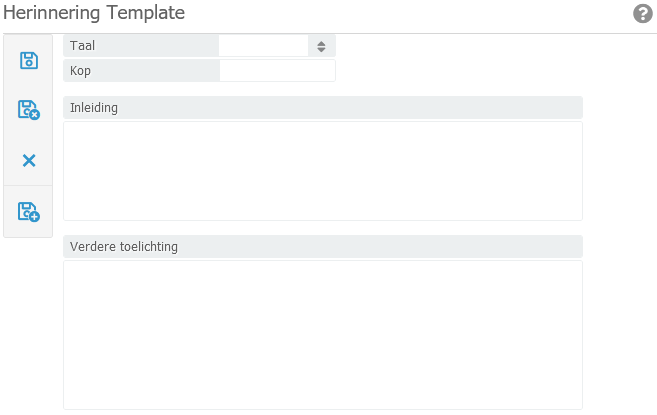The width and height of the screenshot is (657, 415).
Task: Save the template and close the form
Action: pos(29,110)
